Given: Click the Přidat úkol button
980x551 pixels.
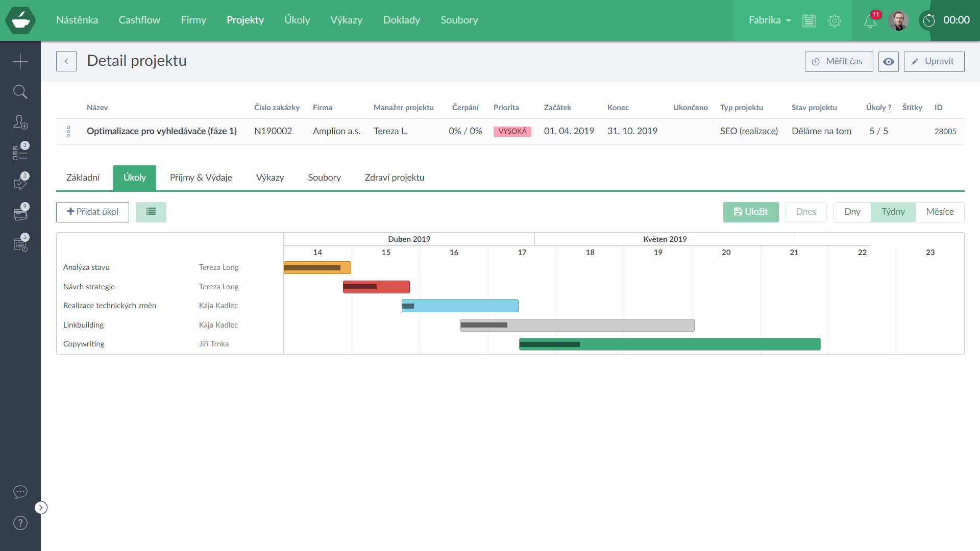Looking at the screenshot, I should [92, 212].
